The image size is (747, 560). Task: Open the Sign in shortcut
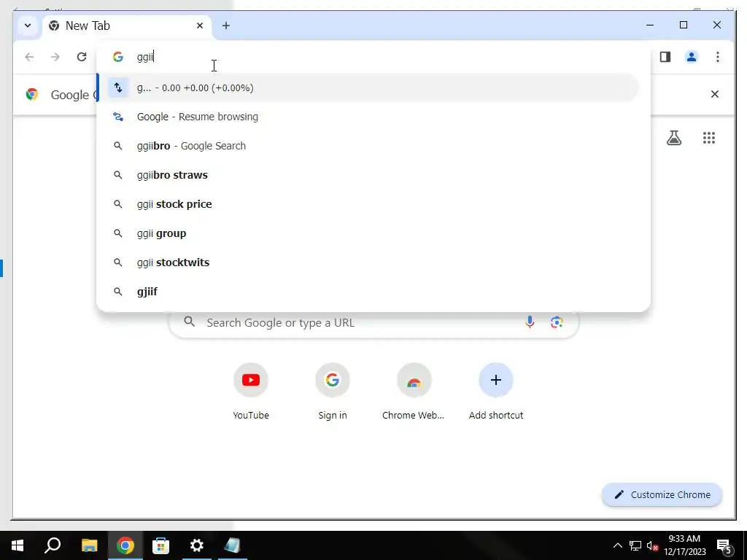333,392
